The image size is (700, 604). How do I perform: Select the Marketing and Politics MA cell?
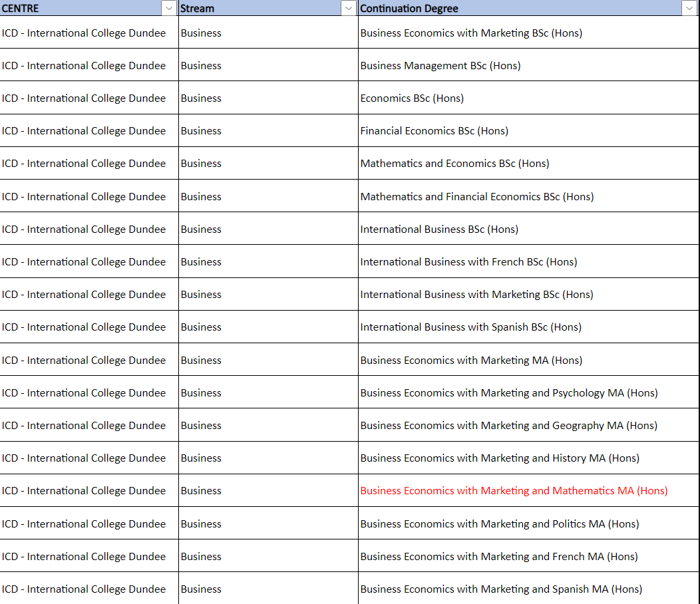[528, 524]
